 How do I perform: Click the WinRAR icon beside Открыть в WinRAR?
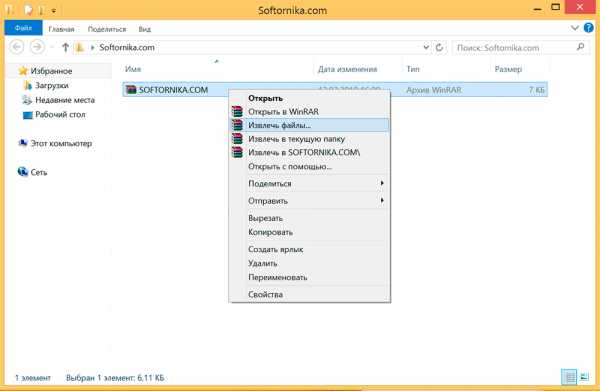[x=237, y=112]
